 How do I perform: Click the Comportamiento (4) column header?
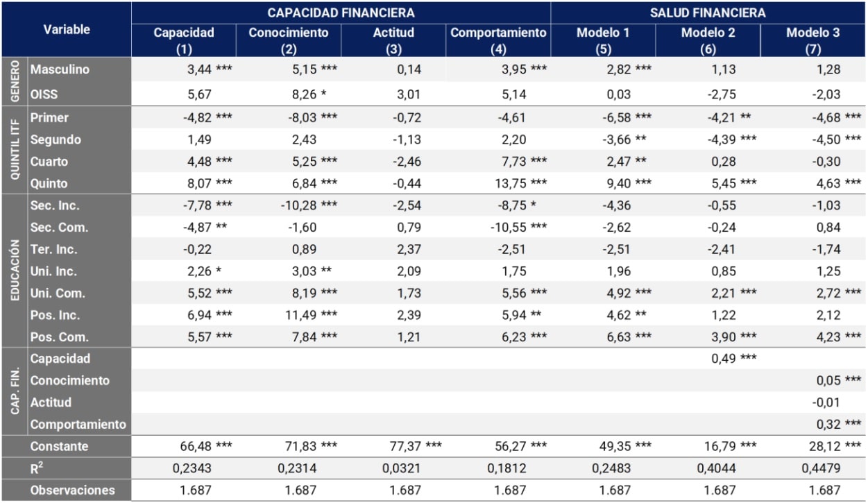click(x=498, y=40)
